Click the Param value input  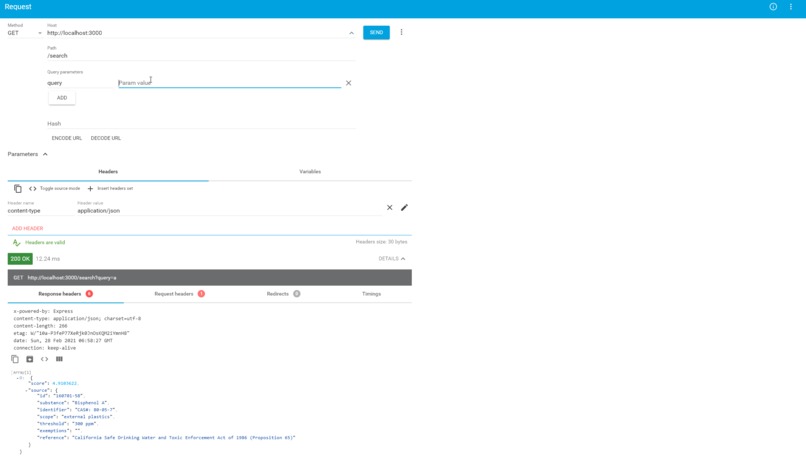229,83
